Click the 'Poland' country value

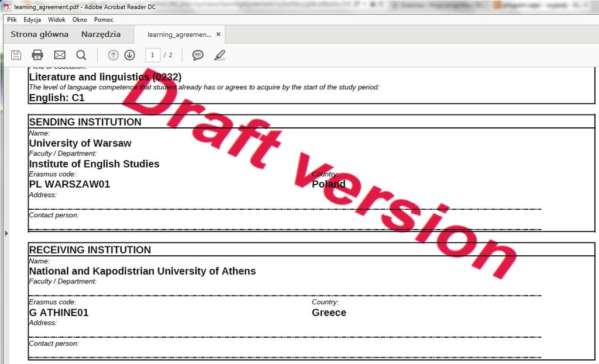pyautogui.click(x=329, y=184)
